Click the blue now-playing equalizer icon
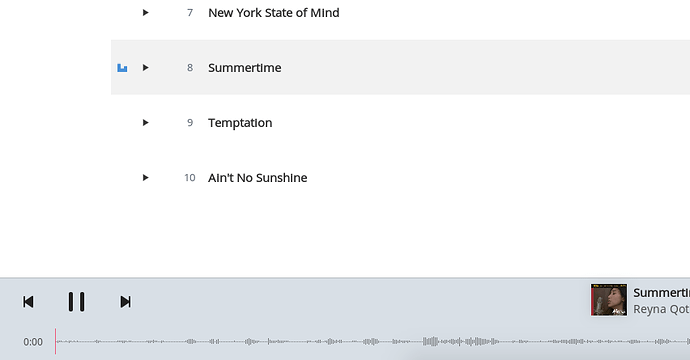690x360 pixels. pos(122,68)
